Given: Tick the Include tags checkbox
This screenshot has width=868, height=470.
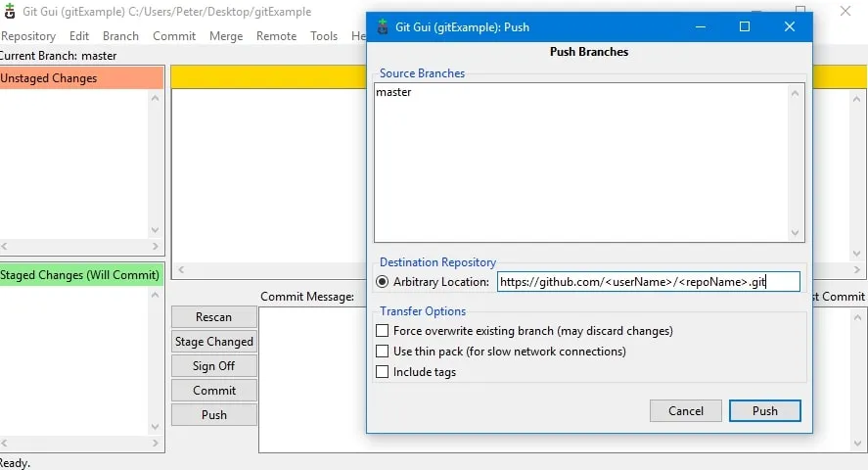Looking at the screenshot, I should coord(382,371).
